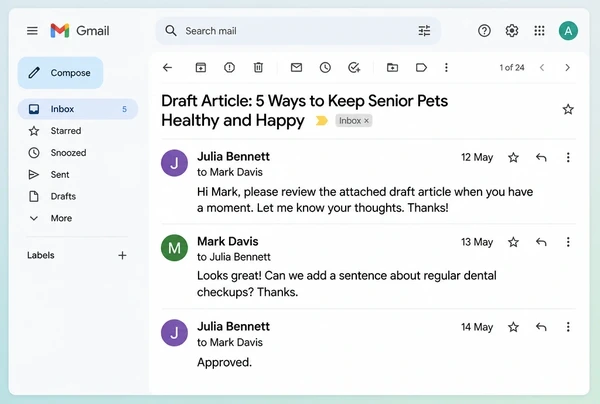Click the '14 May' date

477,327
